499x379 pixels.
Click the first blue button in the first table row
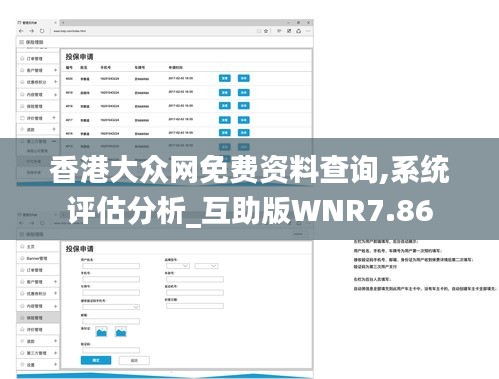[225, 78]
